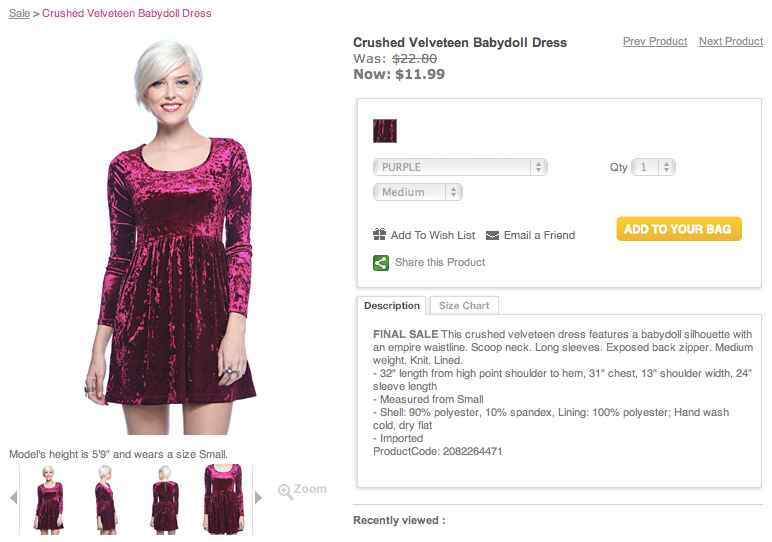Select the purple color swatch
Screen dimensions: 772x542
[385, 131]
